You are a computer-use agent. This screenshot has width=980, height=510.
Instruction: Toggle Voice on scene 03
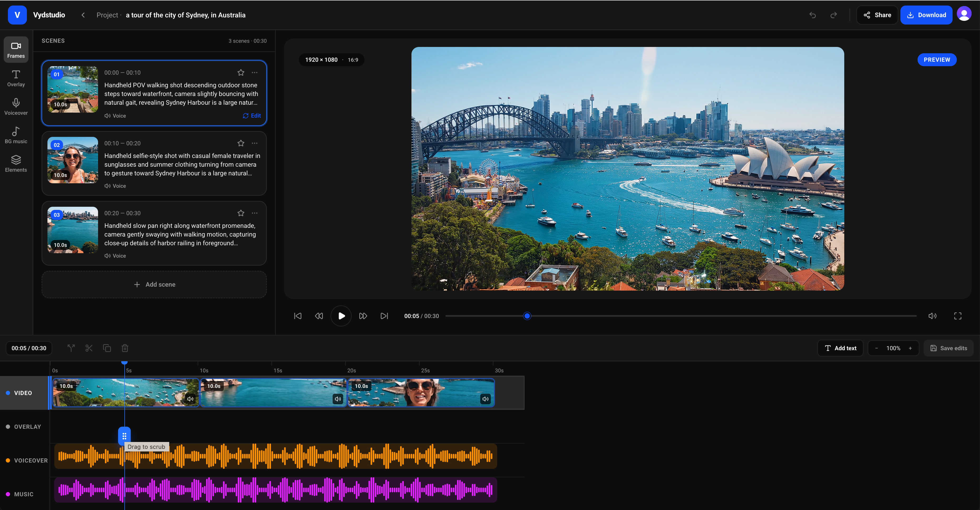click(x=115, y=256)
